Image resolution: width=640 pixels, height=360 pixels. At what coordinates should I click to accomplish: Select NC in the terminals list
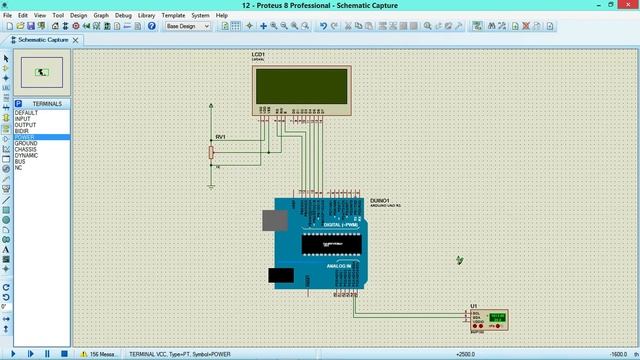[x=42, y=168]
